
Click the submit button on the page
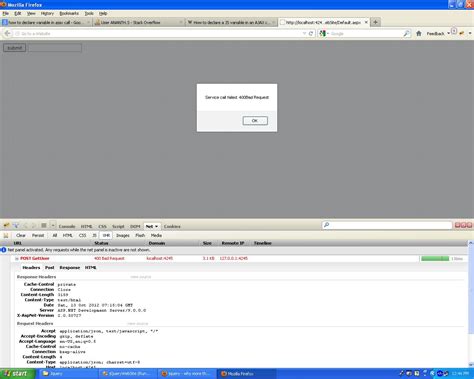(15, 48)
